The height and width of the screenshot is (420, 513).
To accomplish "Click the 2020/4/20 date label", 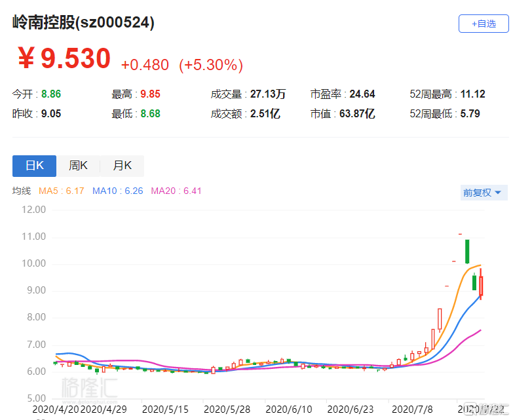I will click(x=56, y=410).
